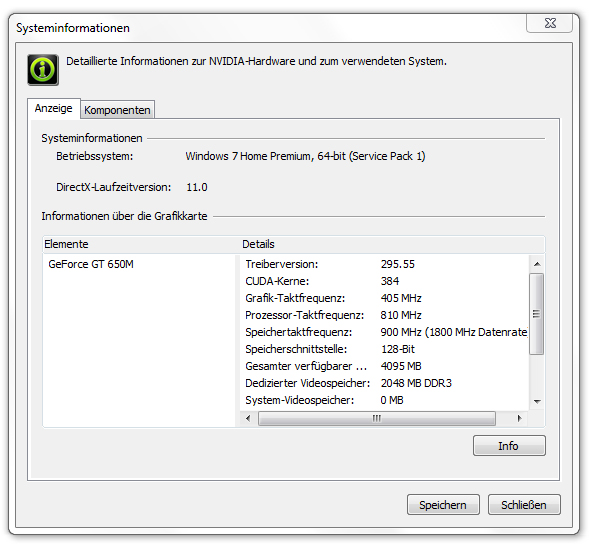The image size is (589, 545).
Task: Click the Betriebssystem label
Action: (94, 156)
